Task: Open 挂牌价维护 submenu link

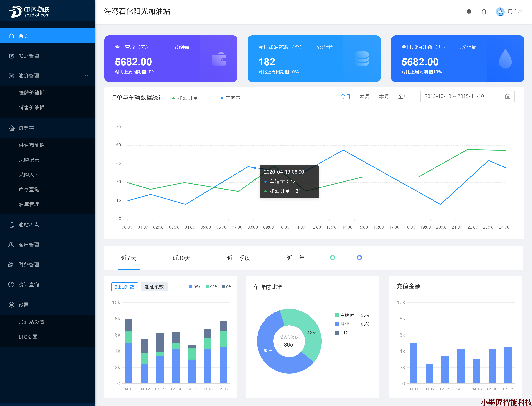Action: 31,93
